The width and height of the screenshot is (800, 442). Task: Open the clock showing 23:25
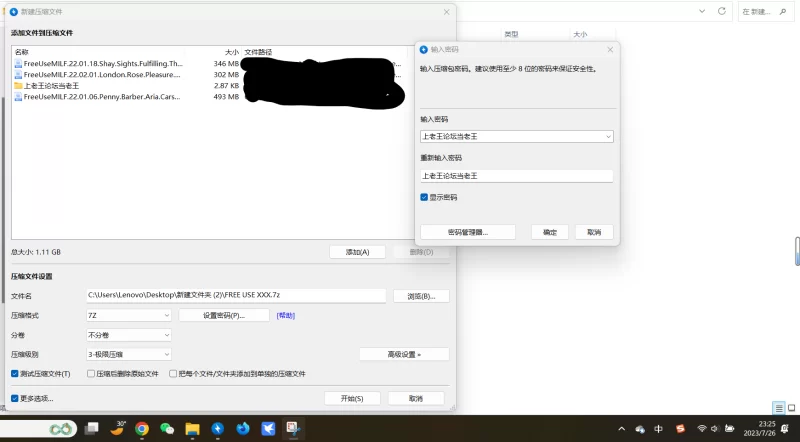[x=759, y=428]
